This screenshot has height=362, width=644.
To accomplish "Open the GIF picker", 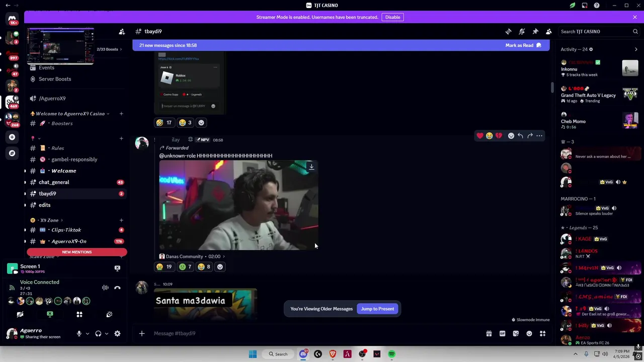I will [502, 333].
